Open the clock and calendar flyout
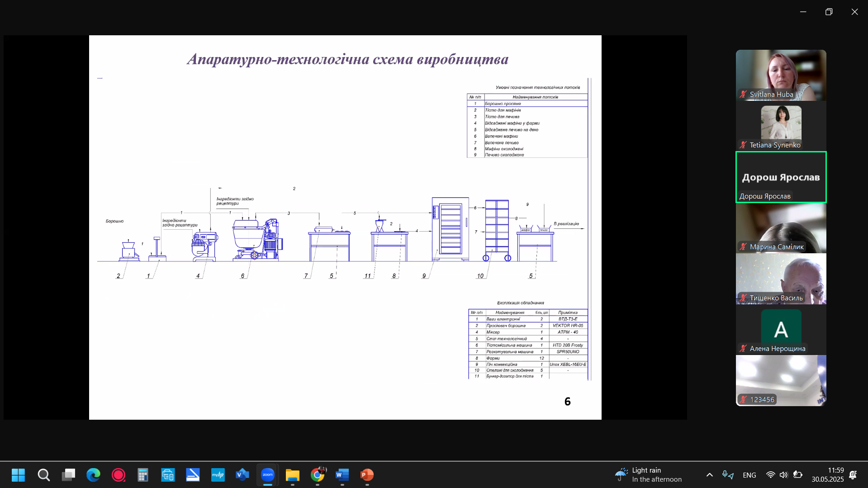This screenshot has width=868, height=488. pyautogui.click(x=827, y=475)
